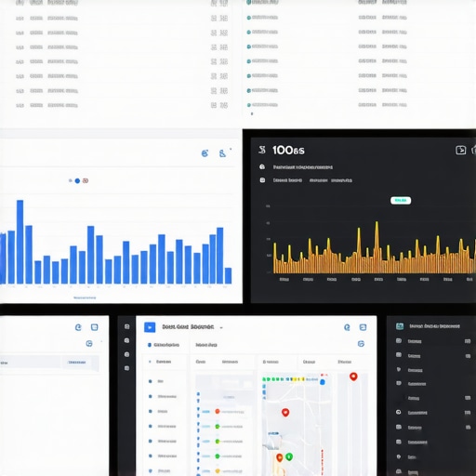The image size is (476, 476).
Task: Click the 100 heading in the dark chart panel
Action: 288,151
